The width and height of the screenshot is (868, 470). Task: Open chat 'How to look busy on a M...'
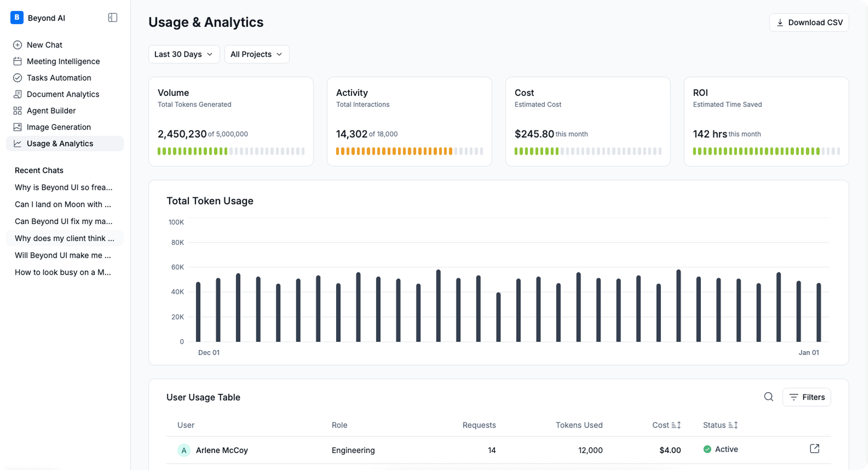65,272
